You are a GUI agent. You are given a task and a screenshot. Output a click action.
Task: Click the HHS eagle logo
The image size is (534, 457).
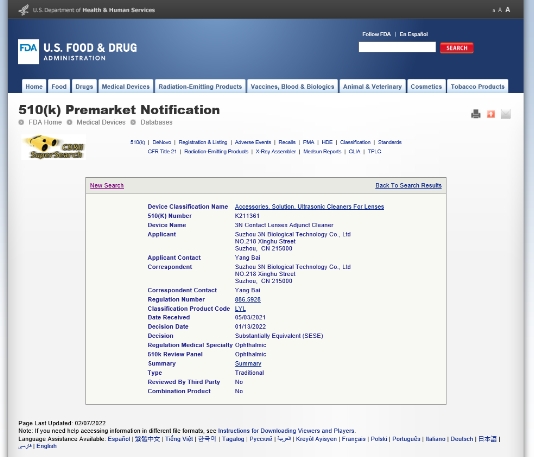pyautogui.click(x=23, y=10)
